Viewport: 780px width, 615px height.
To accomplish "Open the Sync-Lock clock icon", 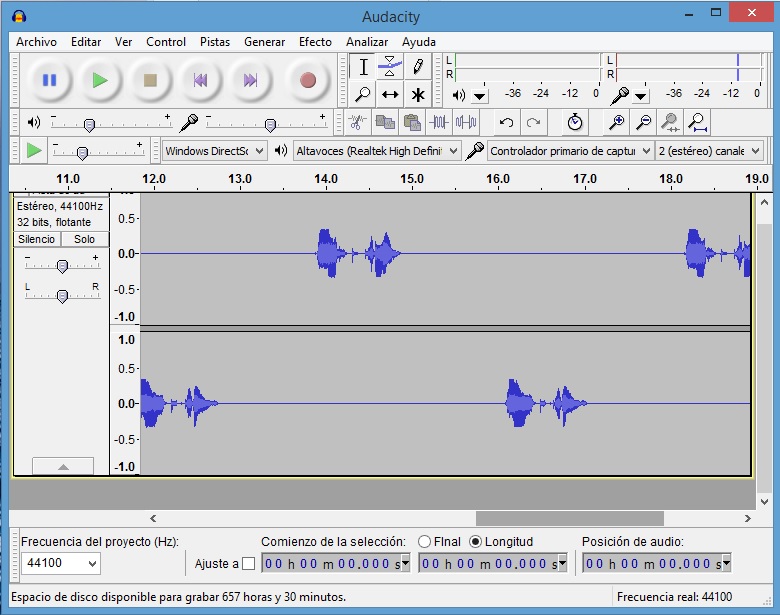I will [575, 122].
